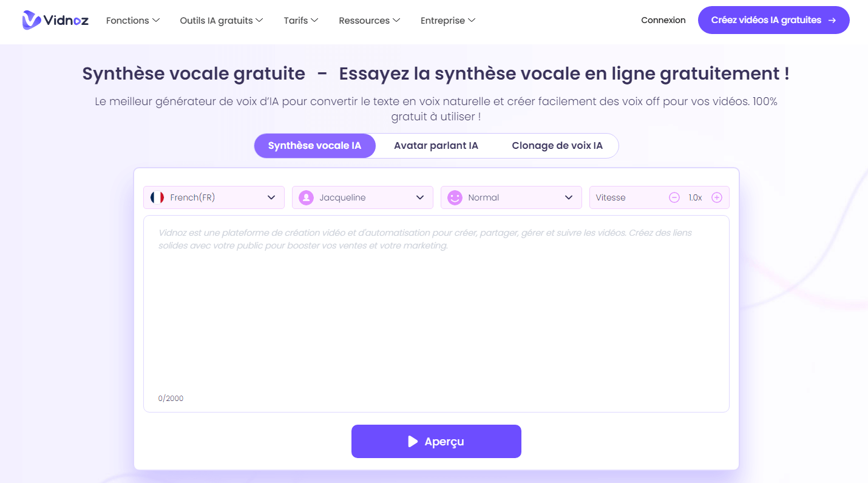The image size is (868, 483).
Task: Expand the Normal emotion dropdown arrow
Action: tap(569, 197)
